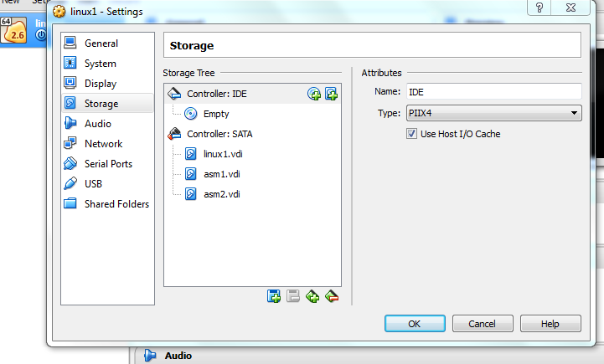Click the linux VM icon in Manager window
Screen dimensions: 604x364
click(x=14, y=30)
